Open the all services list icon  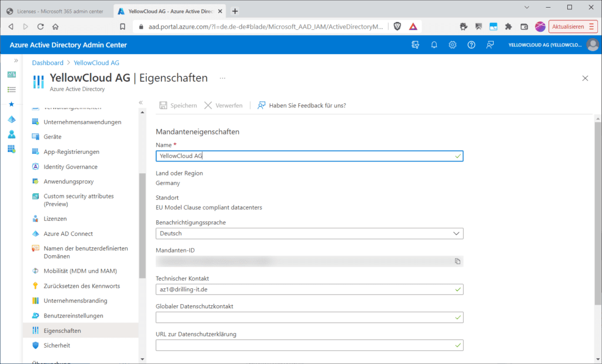tap(12, 89)
